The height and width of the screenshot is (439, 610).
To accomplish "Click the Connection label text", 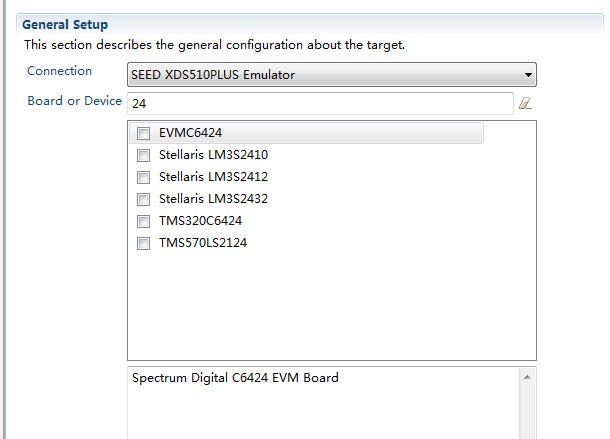I will (x=59, y=71).
